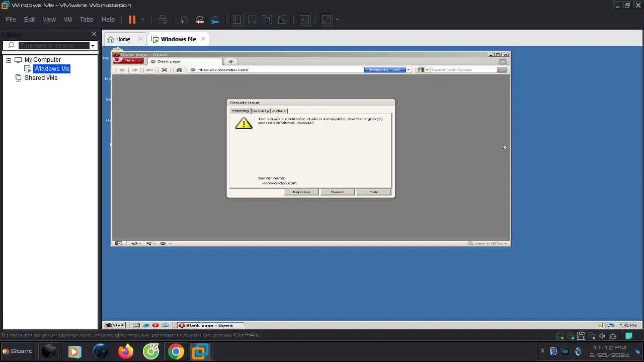Image resolution: width=644 pixels, height=362 pixels.
Task: Stop page loading with the X button
Action: (164, 70)
